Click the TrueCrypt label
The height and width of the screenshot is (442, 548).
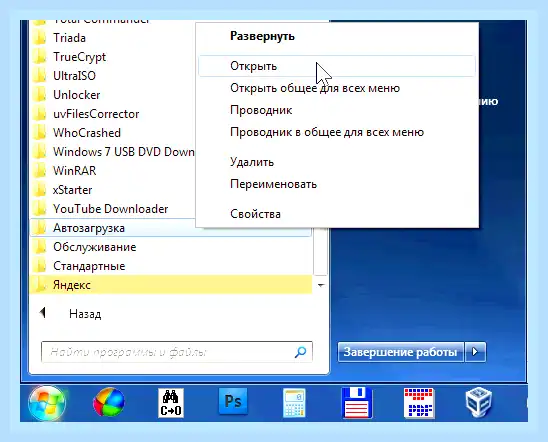[79, 57]
